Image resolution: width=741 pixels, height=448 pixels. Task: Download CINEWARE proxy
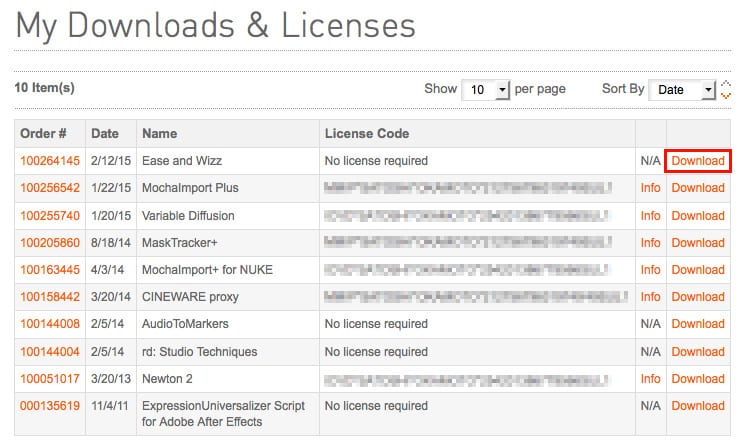coord(698,297)
